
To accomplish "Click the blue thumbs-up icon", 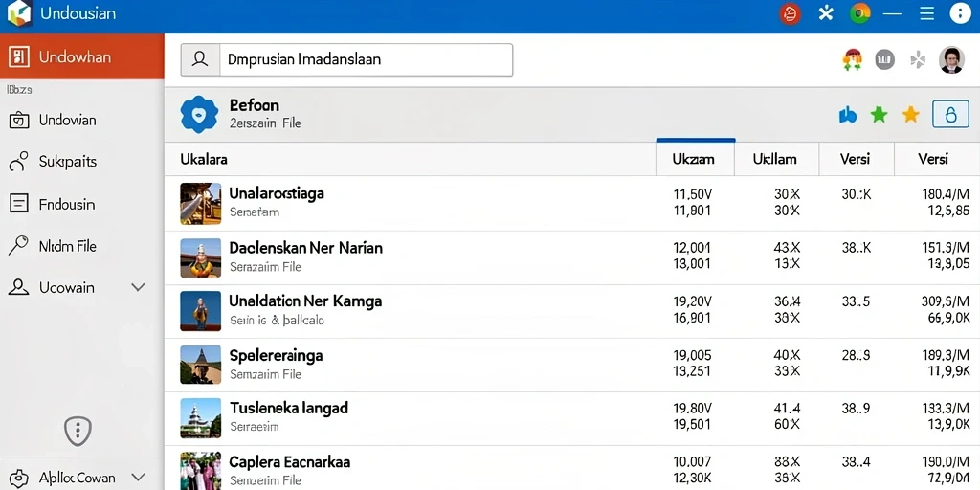I will click(x=848, y=115).
